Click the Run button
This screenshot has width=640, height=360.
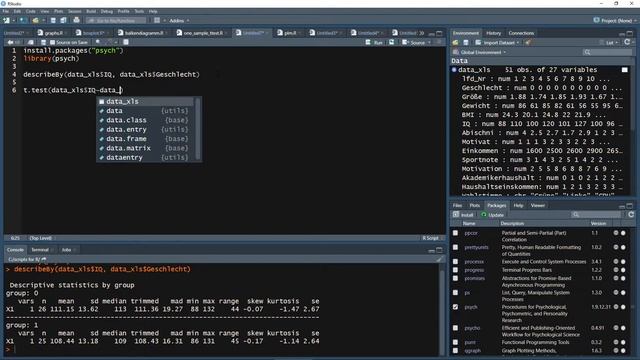coord(375,42)
